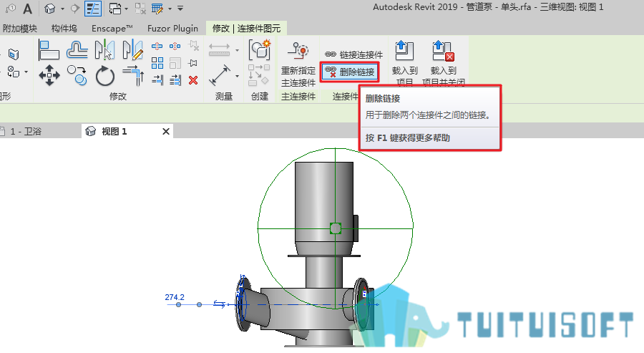Viewport: 644px width, 353px height.
Task: Select Trim/Extend Multiple Elements tool
Action: coord(175,79)
